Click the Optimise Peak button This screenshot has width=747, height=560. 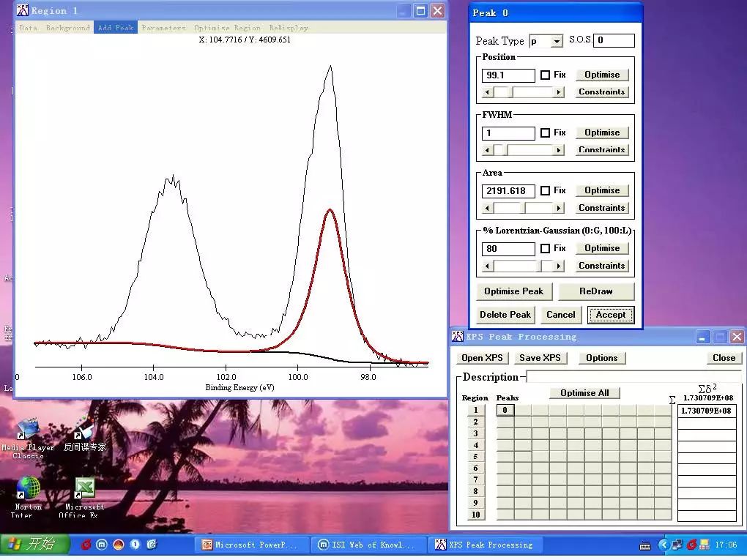(513, 291)
